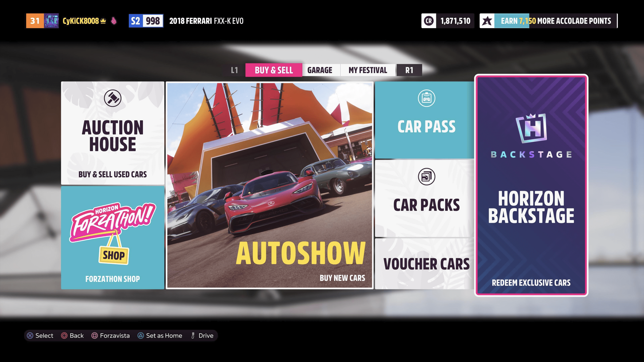Switch to the Garage tab
This screenshot has height=362, width=644.
[x=320, y=70]
